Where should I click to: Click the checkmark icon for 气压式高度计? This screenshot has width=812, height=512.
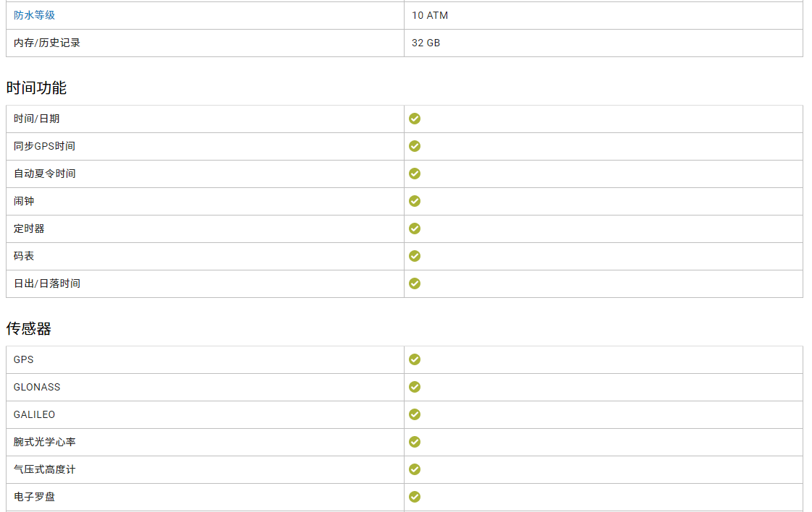tap(415, 469)
